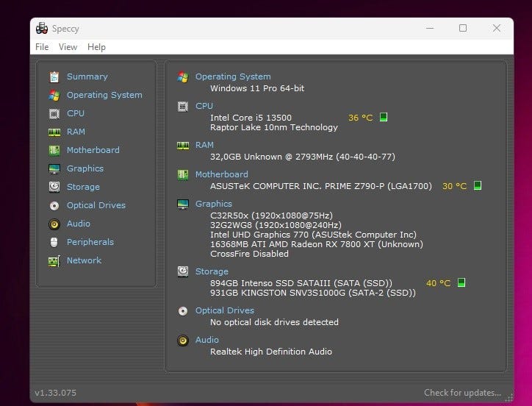Viewport: 532px width, 406px height.
Task: Click the CPU heading in summary panel
Action: coord(204,106)
